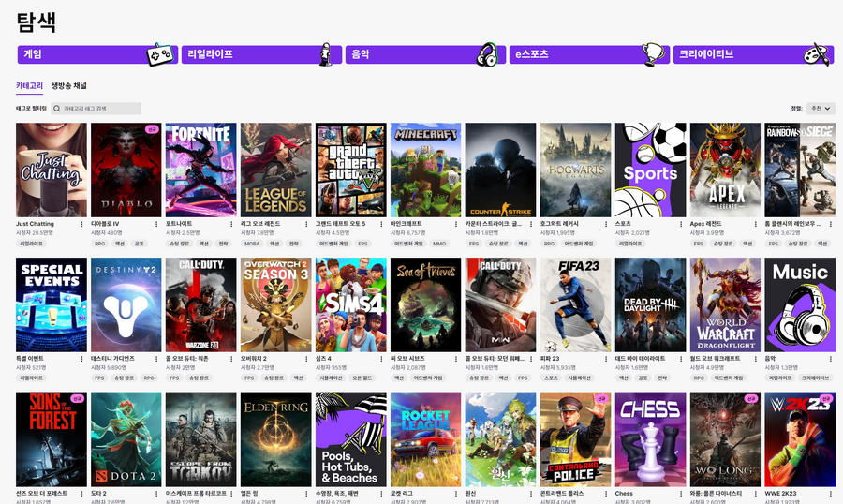This screenshot has width=843, height=504.
Task: Open the Apex Legends cover
Action: coord(725,170)
